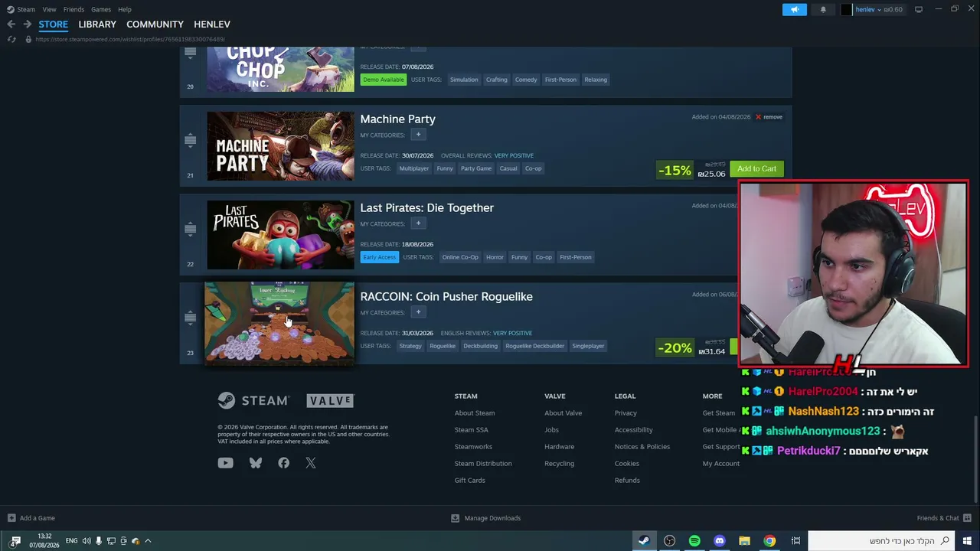The width and height of the screenshot is (980, 551).
Task: Open the Help menu
Action: point(125,9)
